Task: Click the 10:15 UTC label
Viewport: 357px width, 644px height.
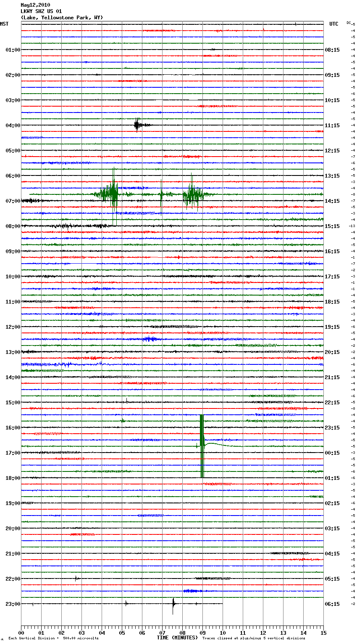Action: point(332,100)
